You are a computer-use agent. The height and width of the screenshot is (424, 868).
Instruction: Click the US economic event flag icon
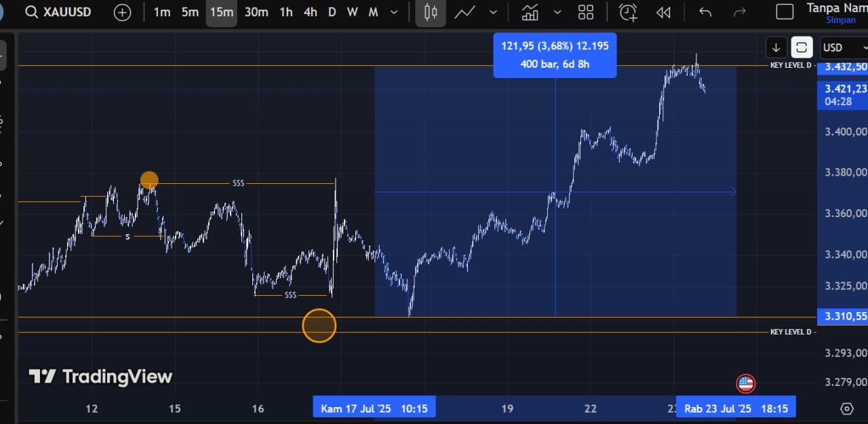click(745, 383)
